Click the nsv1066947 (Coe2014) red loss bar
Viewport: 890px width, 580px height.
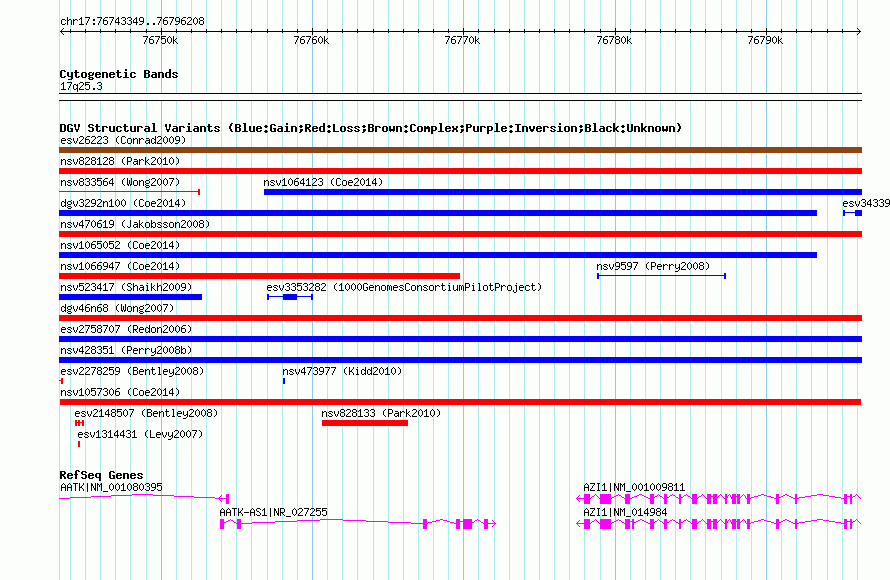pyautogui.click(x=259, y=276)
